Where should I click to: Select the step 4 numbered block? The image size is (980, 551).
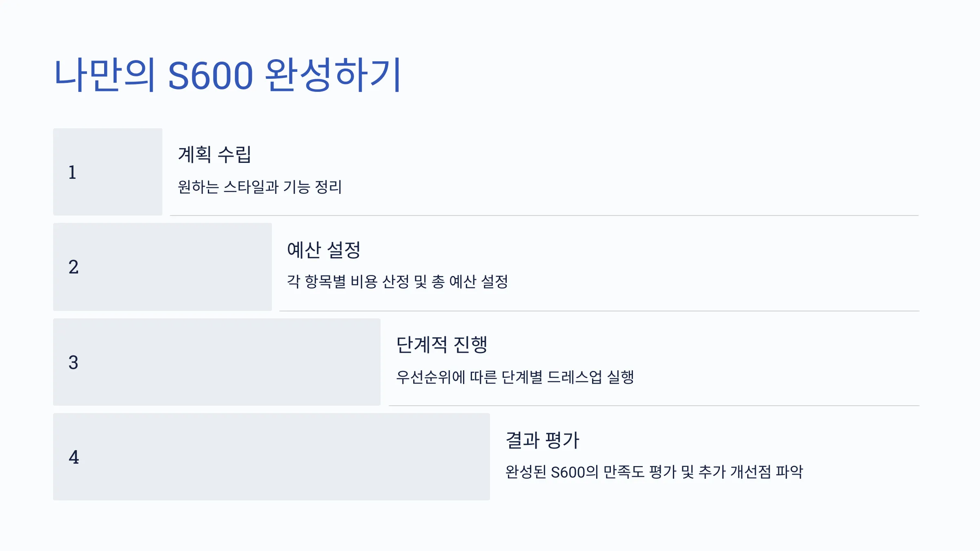(272, 457)
